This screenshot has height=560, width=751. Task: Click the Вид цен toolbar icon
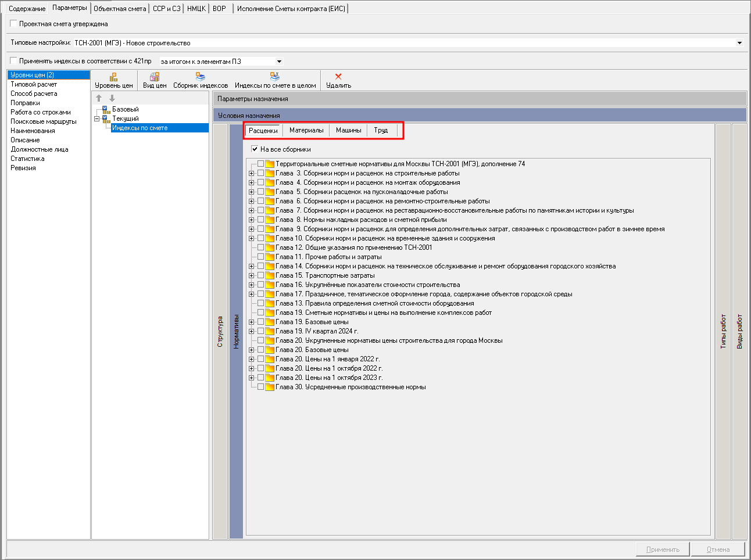point(155,77)
